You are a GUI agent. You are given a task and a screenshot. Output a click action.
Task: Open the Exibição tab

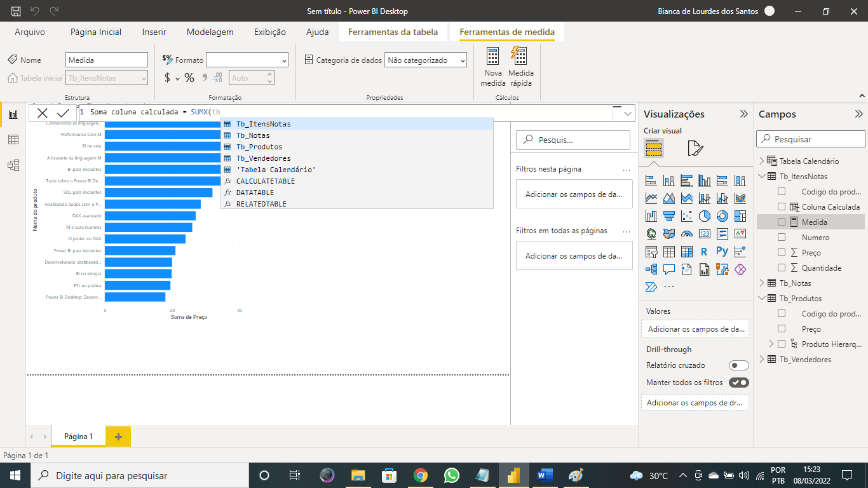pyautogui.click(x=270, y=32)
